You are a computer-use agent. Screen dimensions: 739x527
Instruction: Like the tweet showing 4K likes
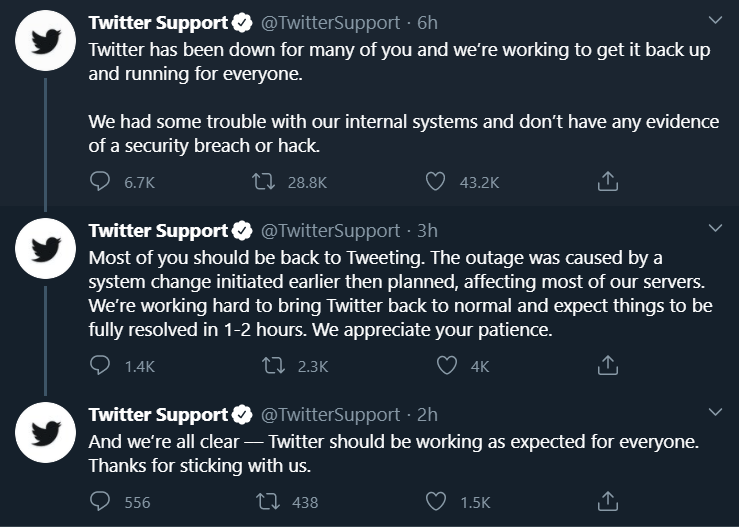coord(446,365)
